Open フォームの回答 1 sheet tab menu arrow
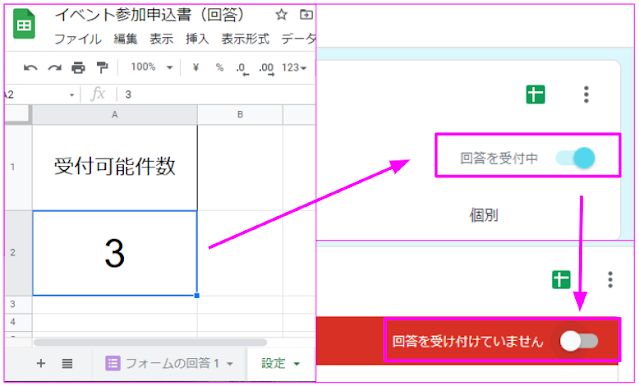The width and height of the screenshot is (639, 386). [x=230, y=364]
